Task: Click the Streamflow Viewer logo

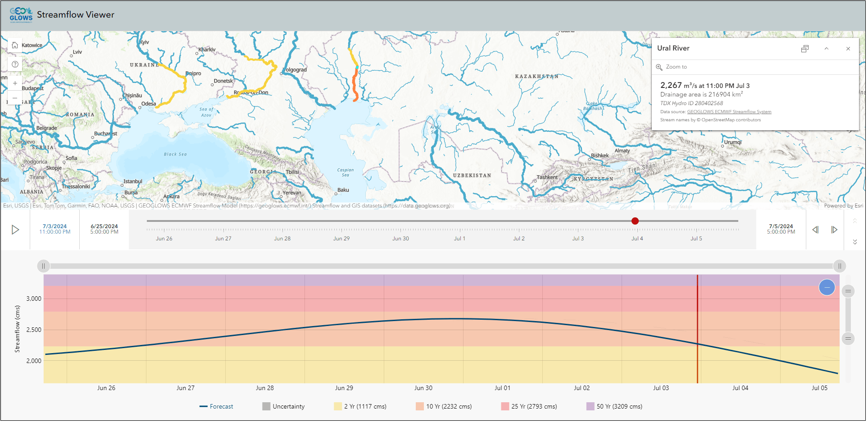Action: pyautogui.click(x=22, y=15)
